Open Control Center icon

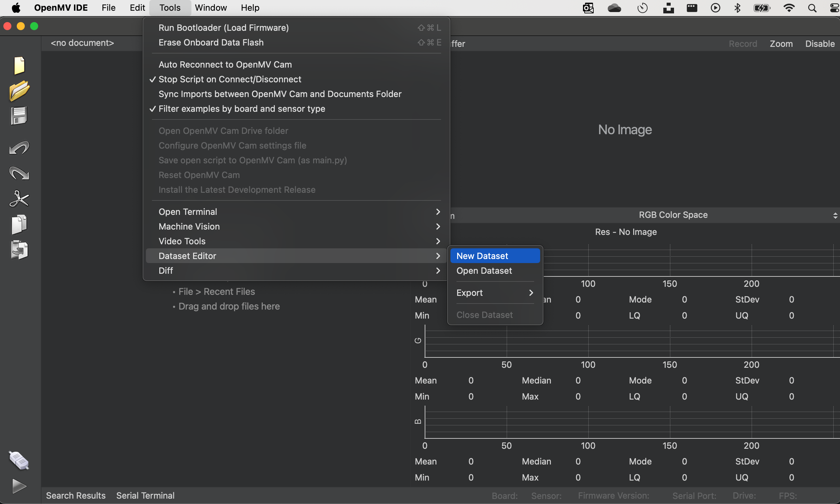835,8
